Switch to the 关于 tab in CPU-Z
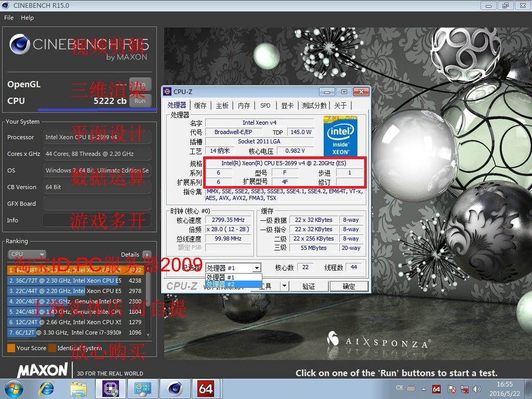 (340, 105)
